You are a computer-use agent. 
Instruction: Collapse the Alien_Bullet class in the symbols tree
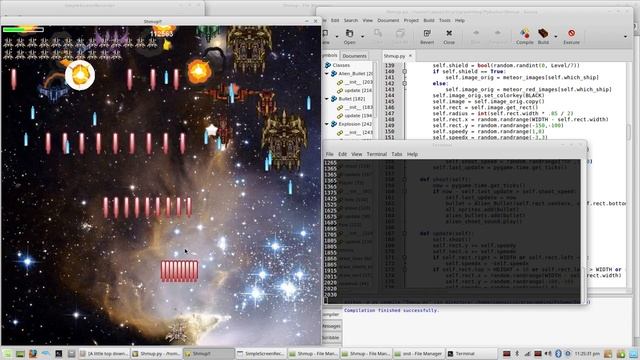(x=327, y=73)
